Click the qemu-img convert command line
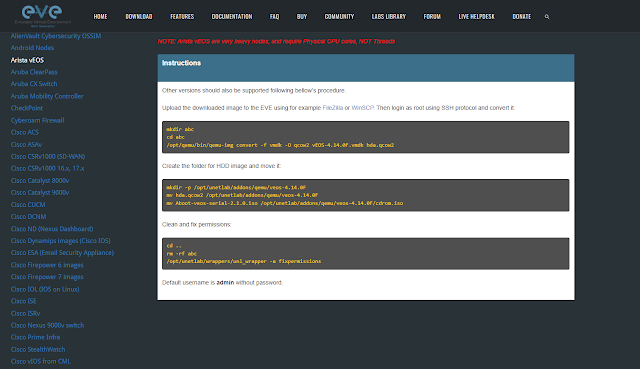 [280, 145]
